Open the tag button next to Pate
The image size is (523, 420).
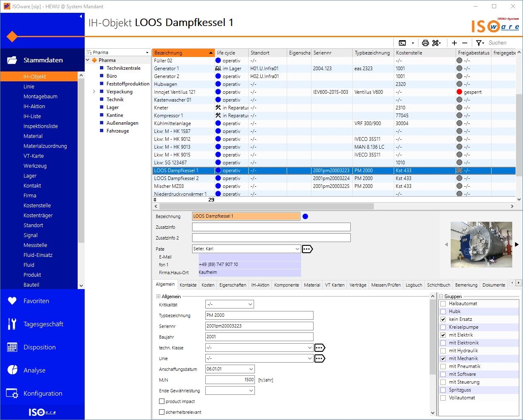pyautogui.click(x=307, y=249)
